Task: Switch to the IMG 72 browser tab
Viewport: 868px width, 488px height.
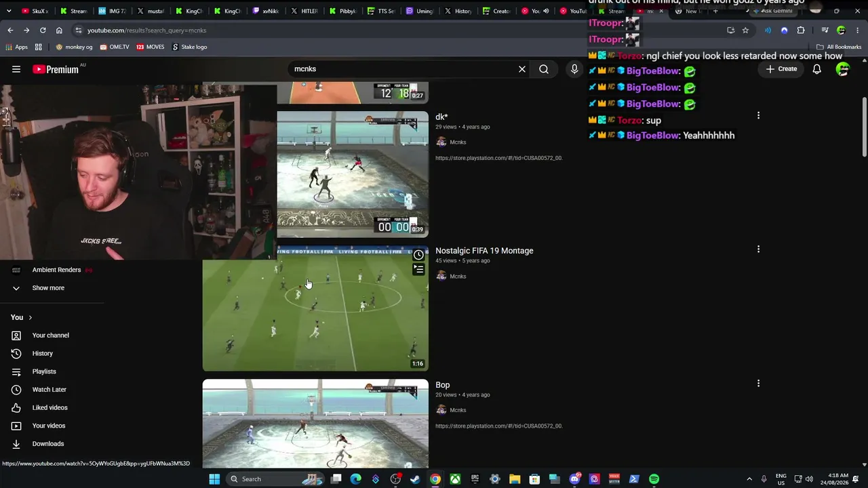Action: click(x=112, y=11)
